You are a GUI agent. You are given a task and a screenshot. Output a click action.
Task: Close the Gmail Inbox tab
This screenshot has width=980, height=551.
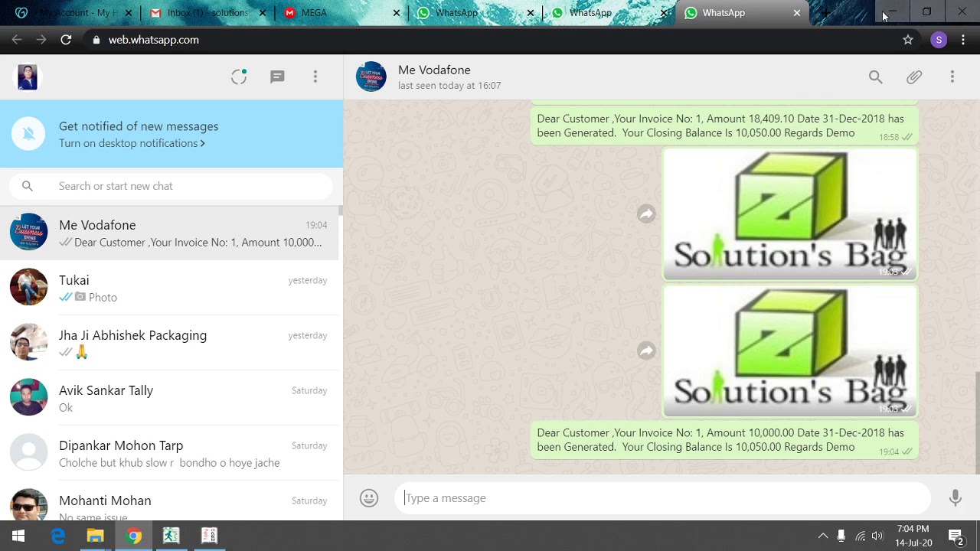click(262, 13)
